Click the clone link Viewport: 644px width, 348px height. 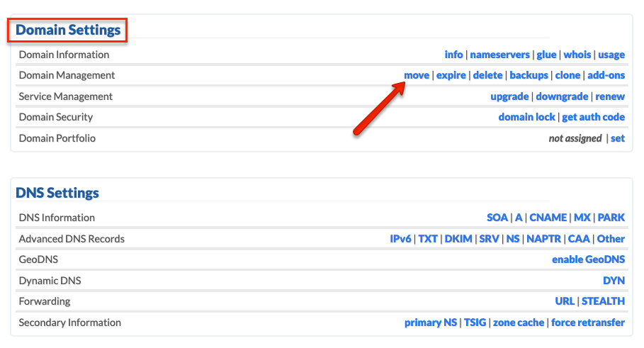567,75
